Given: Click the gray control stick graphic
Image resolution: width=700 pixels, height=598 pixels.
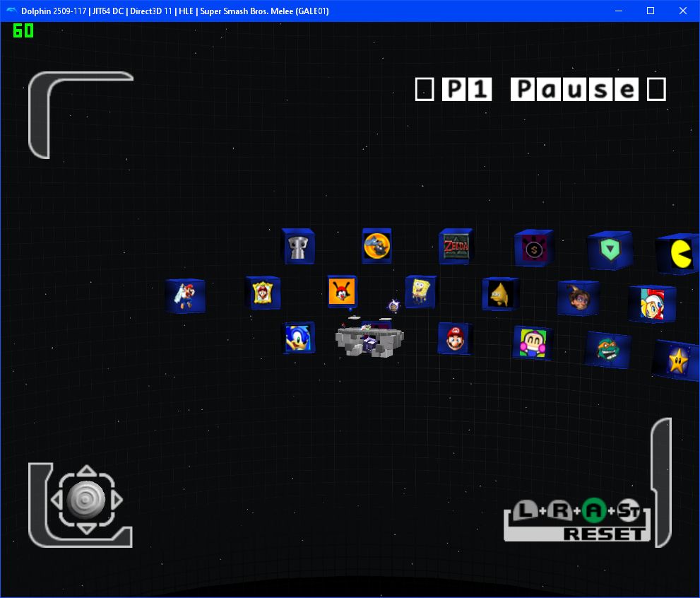Looking at the screenshot, I should 85,500.
